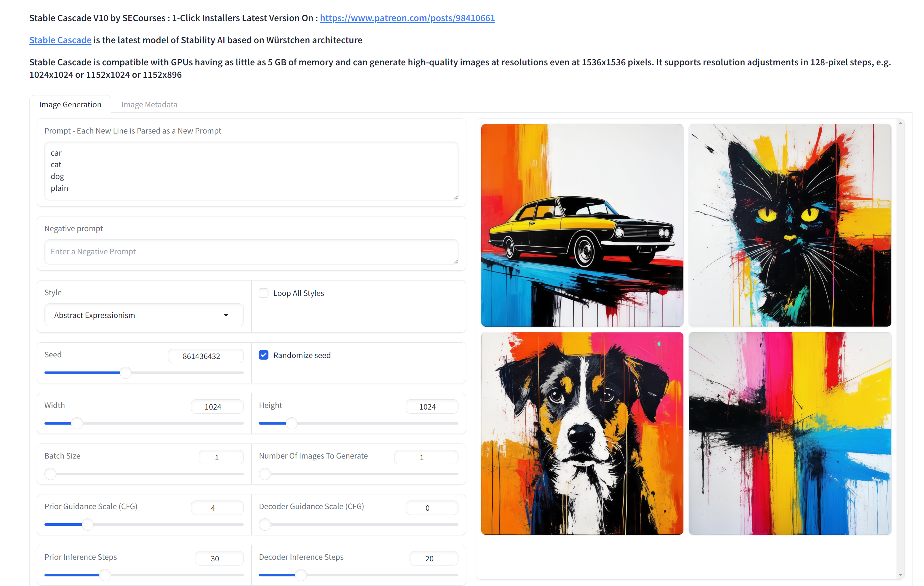Click the prompt box resize handle
Viewport: 924px width, 586px height.
click(456, 197)
